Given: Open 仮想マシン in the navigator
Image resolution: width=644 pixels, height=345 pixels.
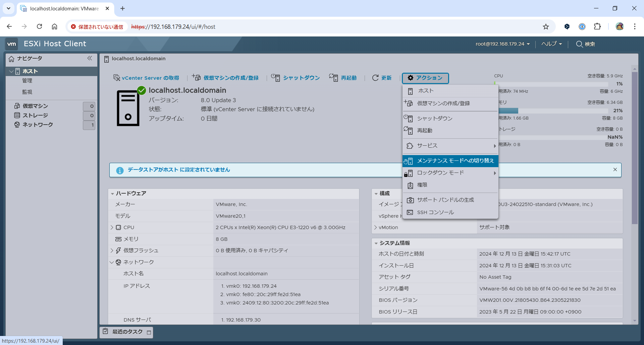Looking at the screenshot, I should click(35, 106).
